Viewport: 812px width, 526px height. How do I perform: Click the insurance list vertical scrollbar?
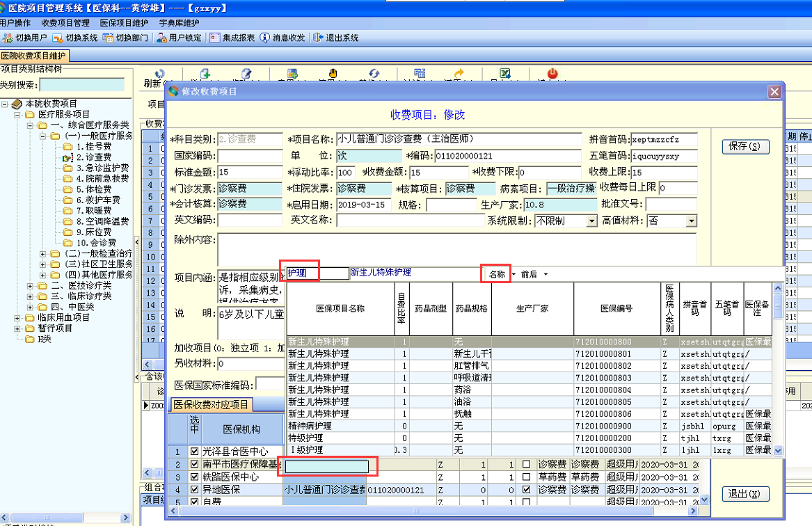coord(777,369)
